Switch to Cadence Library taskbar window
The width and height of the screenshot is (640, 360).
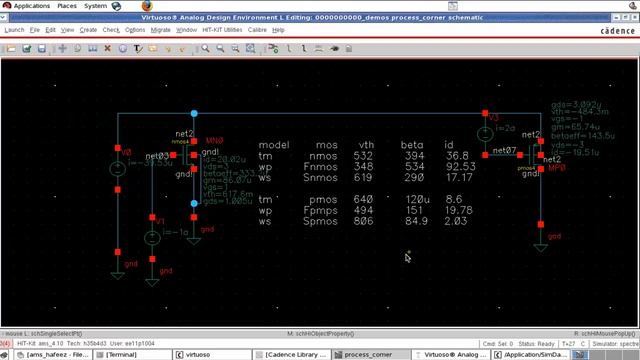(x=291, y=354)
